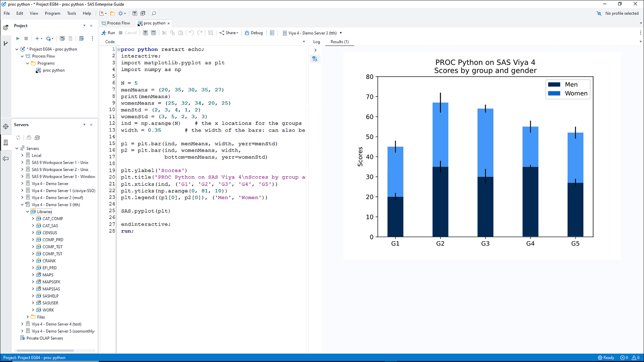Click the Run program button

pyautogui.click(x=108, y=33)
